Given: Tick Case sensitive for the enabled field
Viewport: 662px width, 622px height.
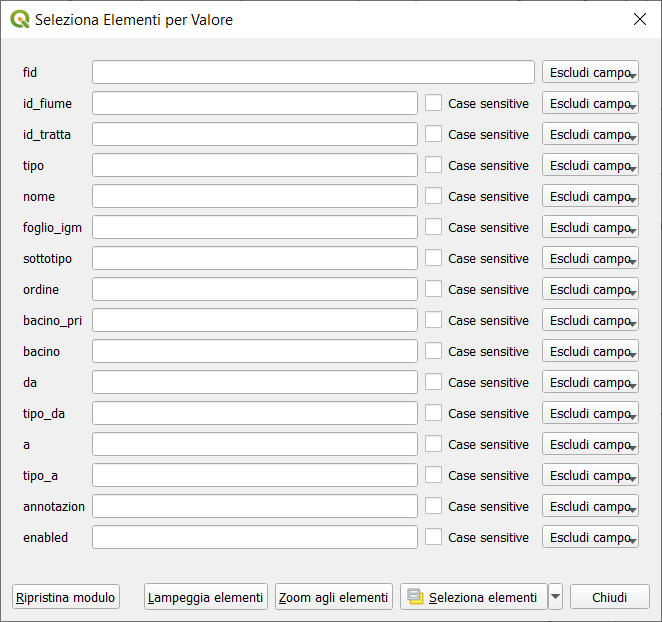Looking at the screenshot, I should coord(433,537).
